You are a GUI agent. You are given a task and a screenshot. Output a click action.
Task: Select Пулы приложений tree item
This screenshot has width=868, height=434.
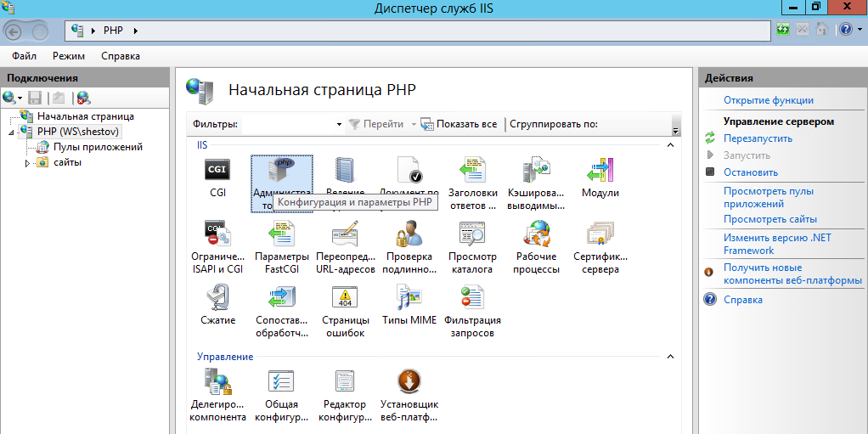tap(98, 147)
